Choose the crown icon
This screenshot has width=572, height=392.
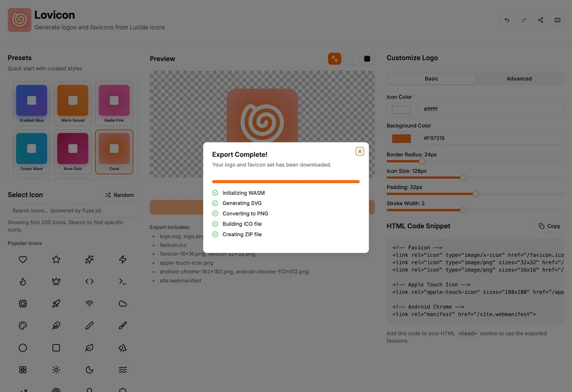(56, 281)
